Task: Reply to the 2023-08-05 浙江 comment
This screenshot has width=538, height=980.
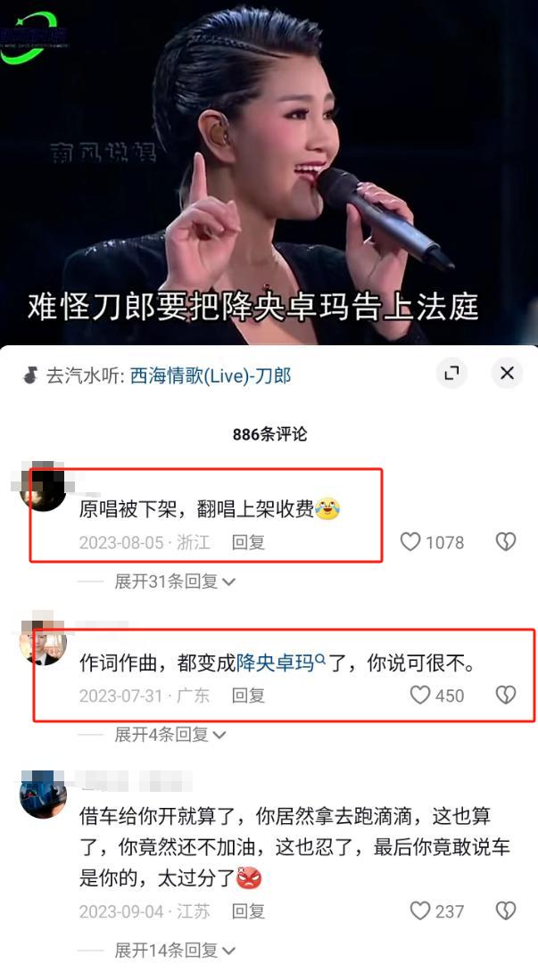Action: pos(248,542)
